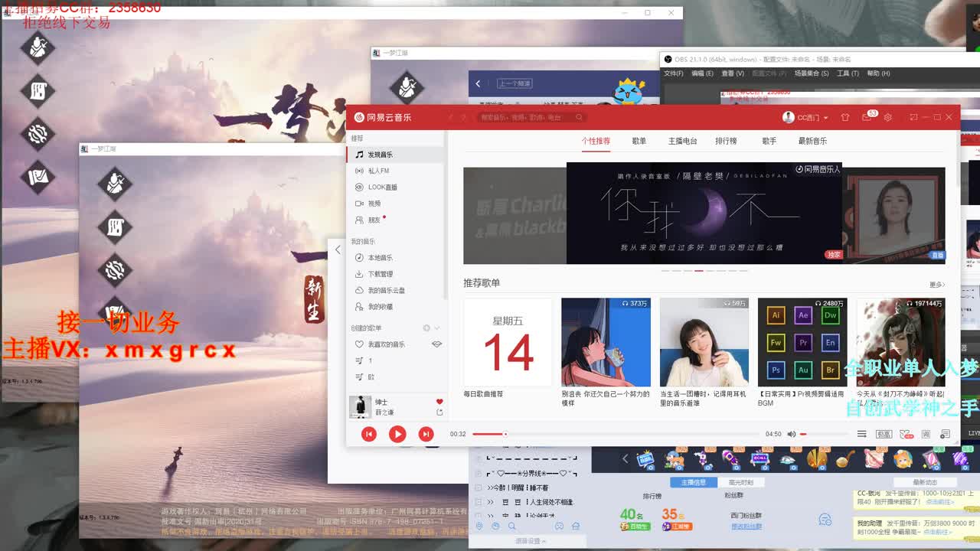This screenshot has width=980, height=551.
Task: Go back in NetEase navigation
Action: pyautogui.click(x=450, y=117)
